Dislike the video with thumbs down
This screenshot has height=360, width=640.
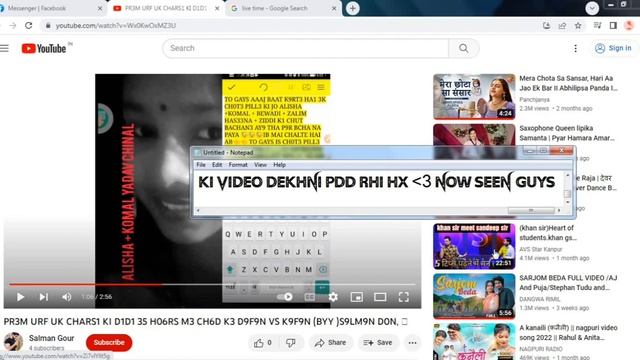(x=291, y=343)
